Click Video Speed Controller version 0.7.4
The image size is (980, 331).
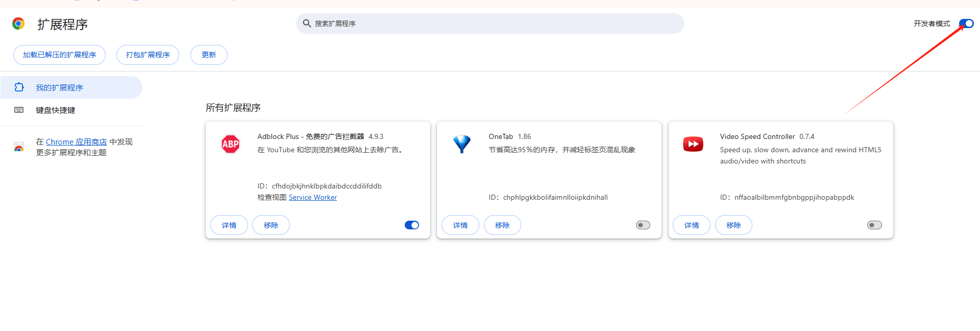807,136
